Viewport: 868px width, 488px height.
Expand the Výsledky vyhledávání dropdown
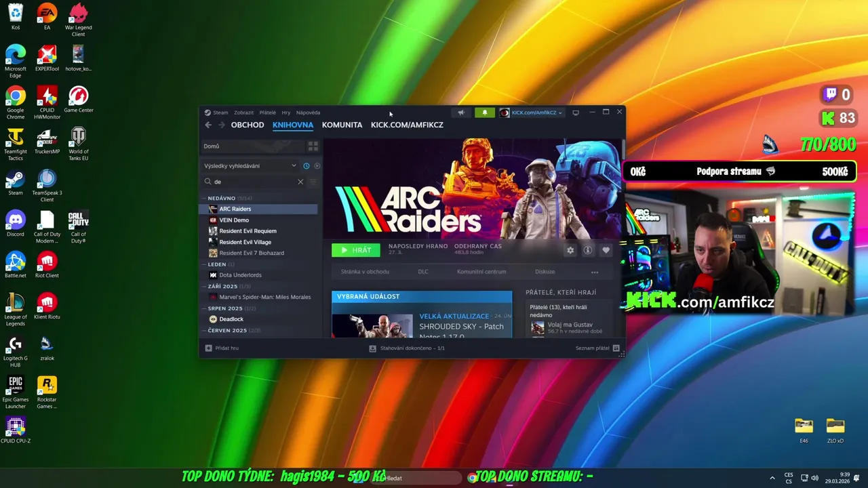point(250,165)
